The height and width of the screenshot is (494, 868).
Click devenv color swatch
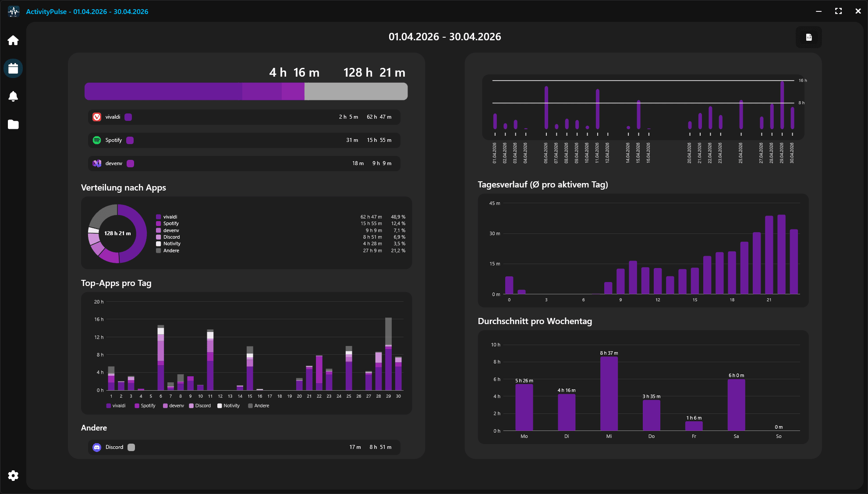coord(131,163)
